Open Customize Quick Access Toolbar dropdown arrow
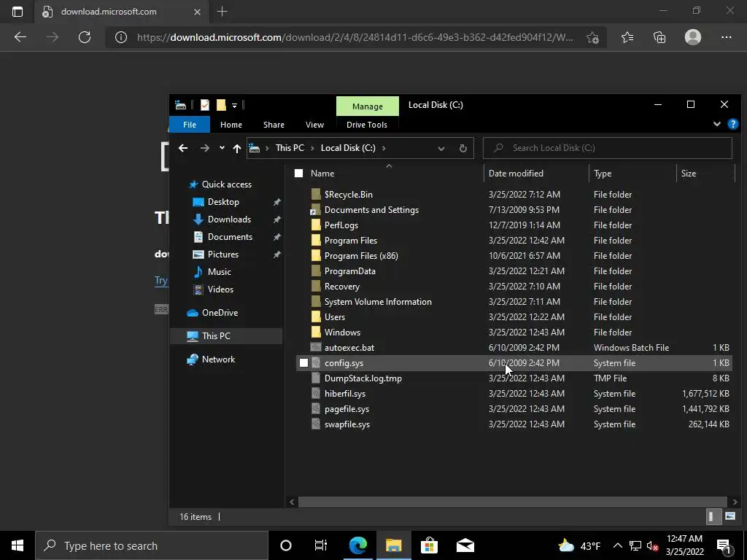 click(234, 105)
